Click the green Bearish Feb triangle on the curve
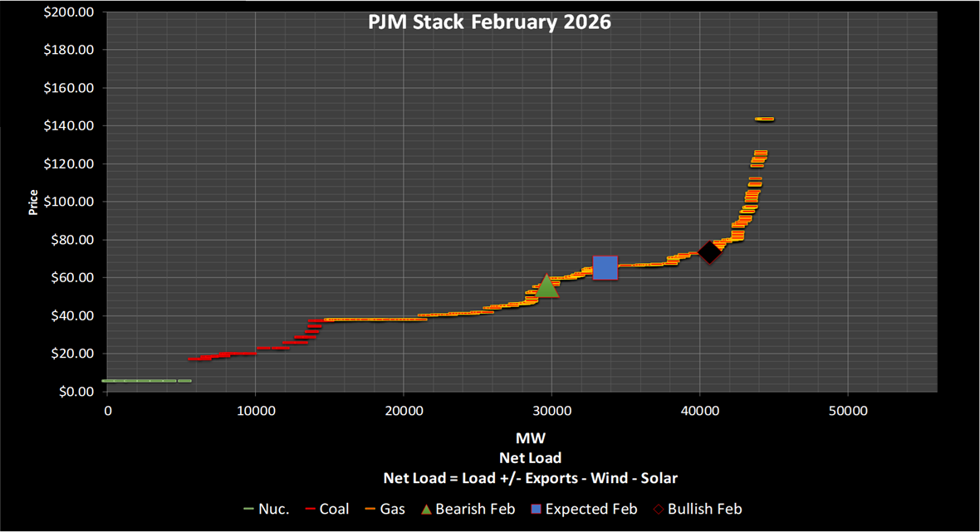Image resolution: width=980 pixels, height=532 pixels. pos(546,286)
